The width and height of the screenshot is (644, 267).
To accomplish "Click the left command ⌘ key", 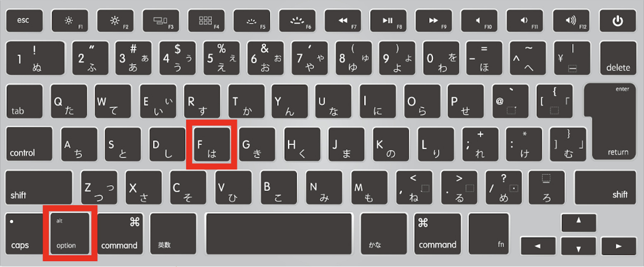I will click(119, 233).
